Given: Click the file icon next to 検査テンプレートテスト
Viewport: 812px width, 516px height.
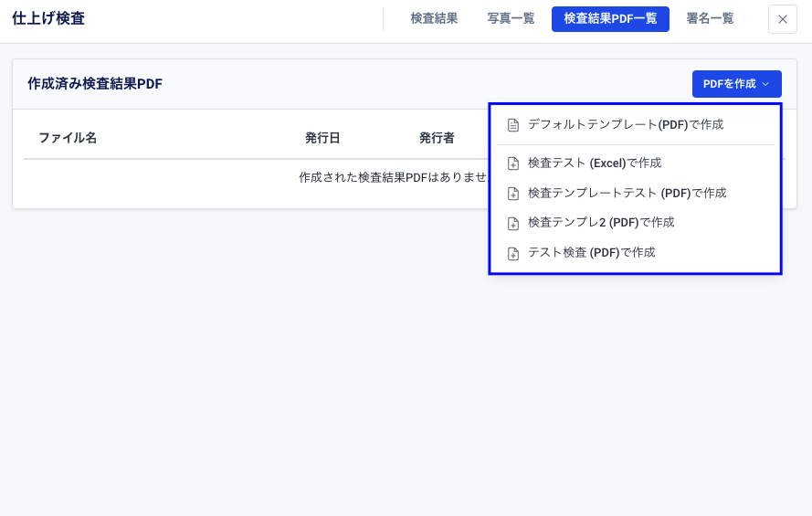Looking at the screenshot, I should click(513, 194).
